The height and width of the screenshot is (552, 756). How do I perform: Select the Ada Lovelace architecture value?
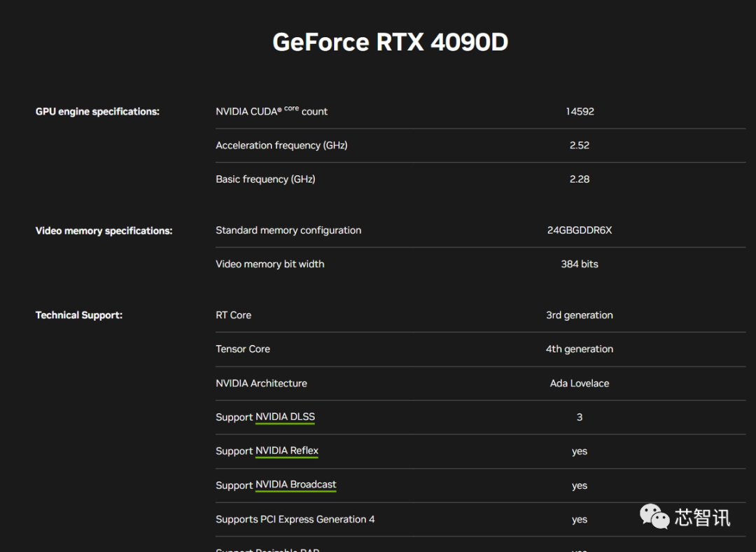click(x=580, y=383)
